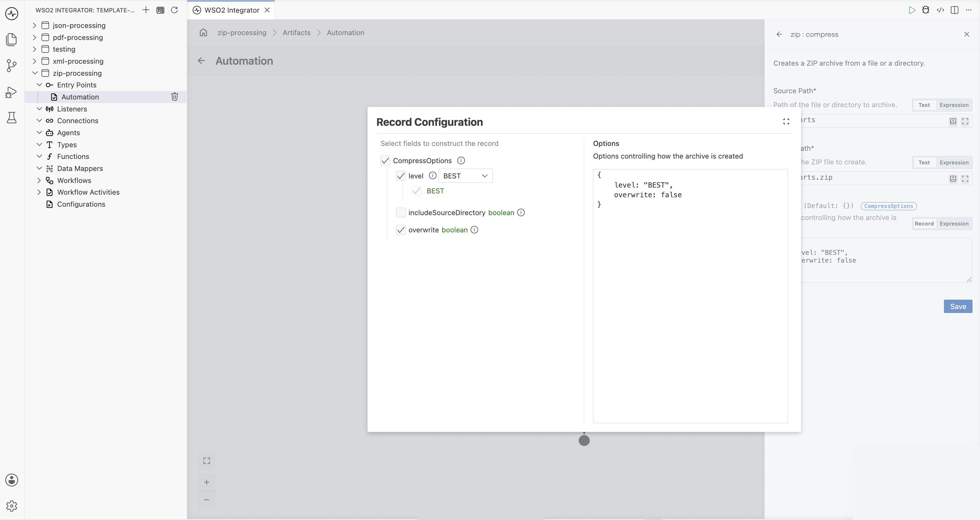The height and width of the screenshot is (520, 980).
Task: Click the Save button
Action: point(958,306)
